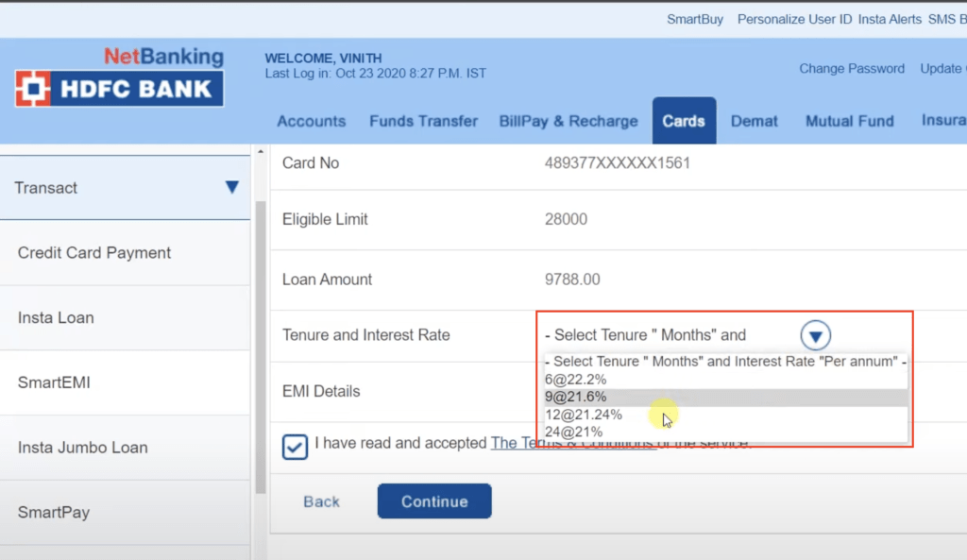Viewport: 967px width, 560px height.
Task: Click the EMI Details label
Action: click(321, 391)
